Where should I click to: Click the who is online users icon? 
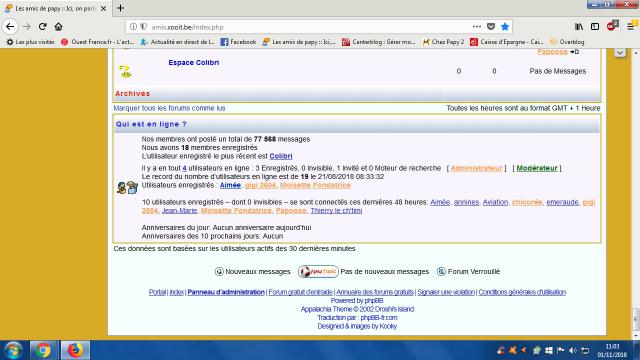(x=127, y=187)
